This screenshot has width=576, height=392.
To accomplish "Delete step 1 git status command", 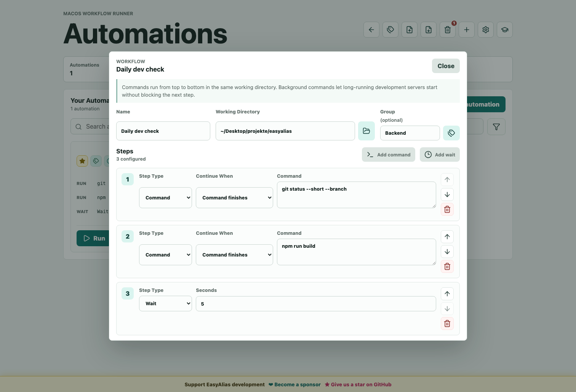I will (447, 209).
